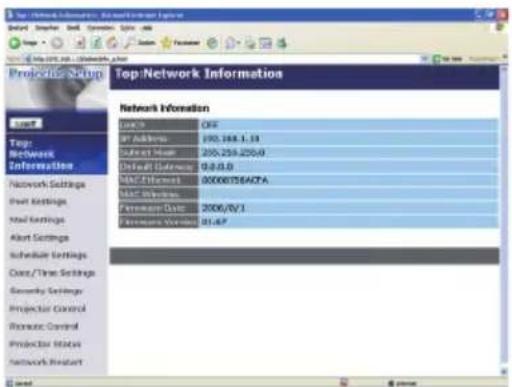512x387 pixels.
Task: Click the status bar page icon
Action: click(x=9, y=383)
